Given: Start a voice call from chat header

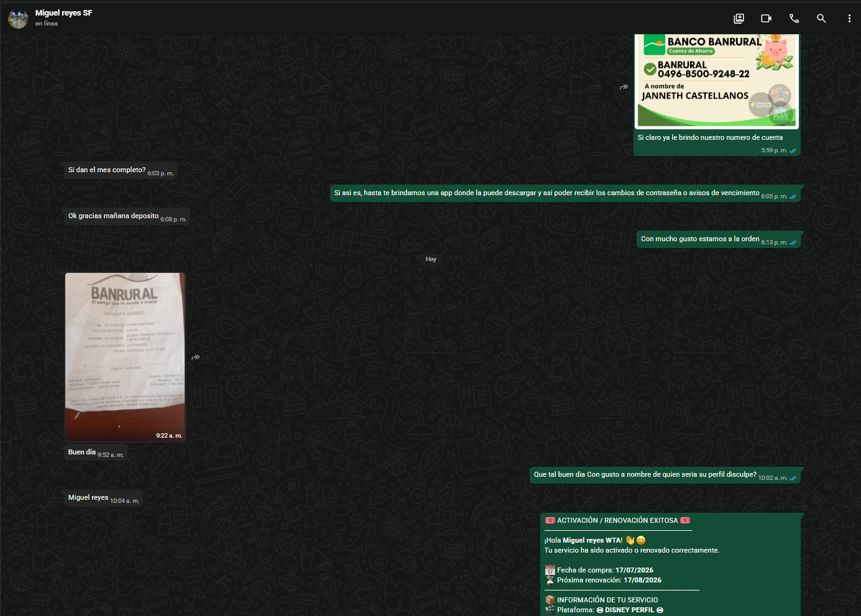Looking at the screenshot, I should pos(794,19).
